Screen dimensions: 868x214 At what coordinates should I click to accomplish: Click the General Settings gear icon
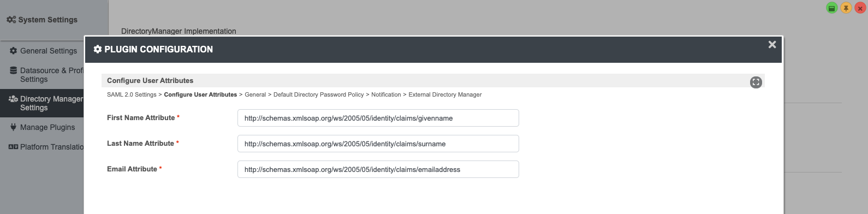point(13,51)
